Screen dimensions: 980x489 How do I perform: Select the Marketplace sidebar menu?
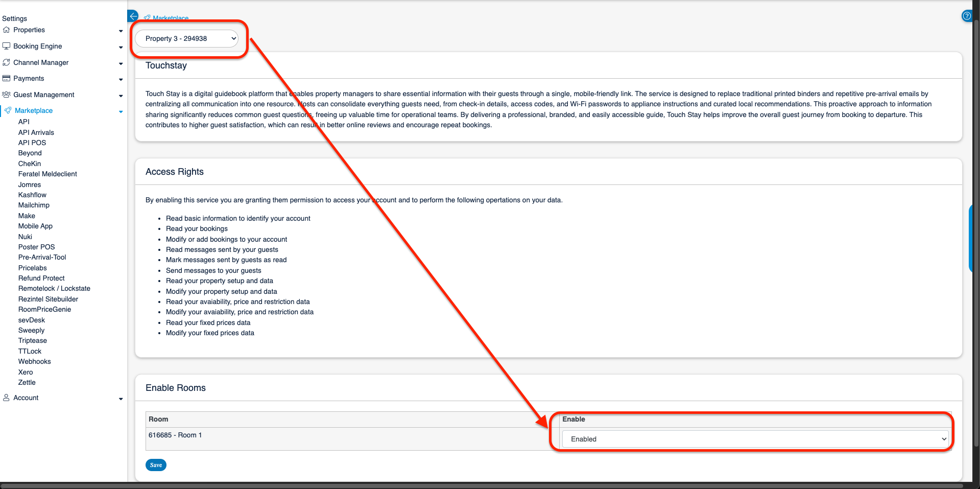click(34, 110)
